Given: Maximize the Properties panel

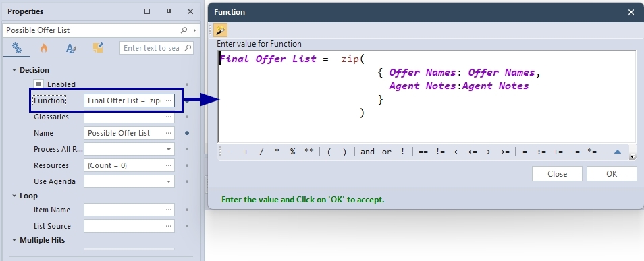Looking at the screenshot, I should [x=147, y=11].
